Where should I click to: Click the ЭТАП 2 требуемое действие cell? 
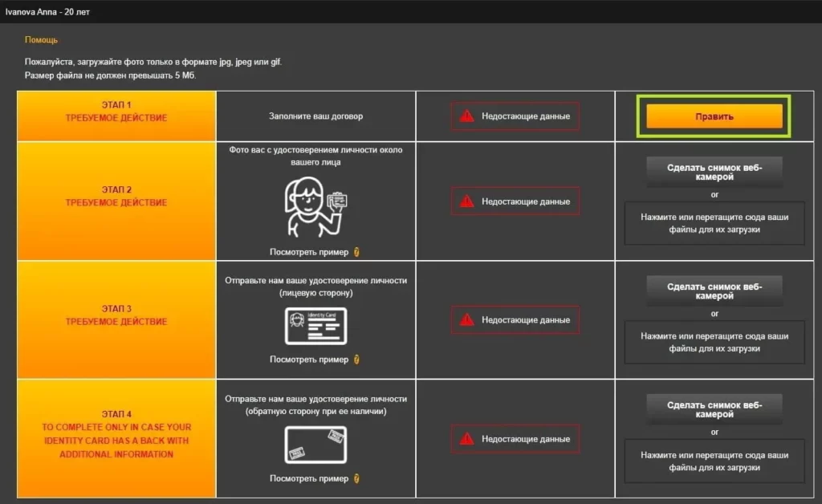116,201
